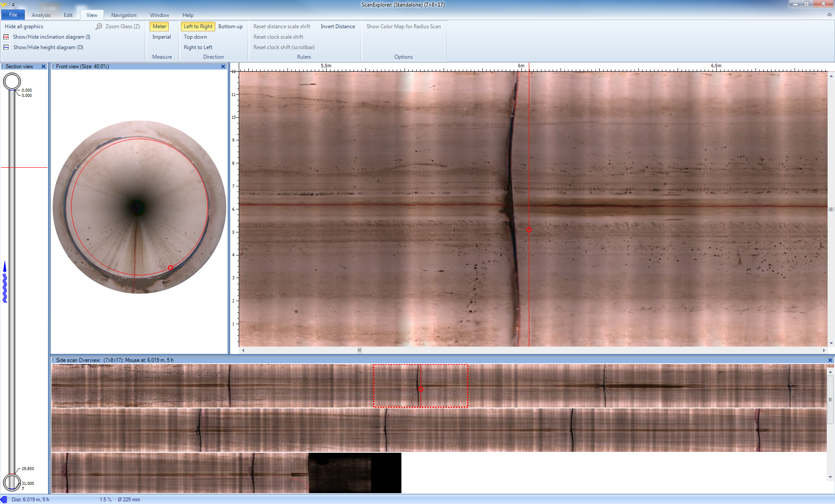Close the Side scan Overview panel

click(x=830, y=360)
